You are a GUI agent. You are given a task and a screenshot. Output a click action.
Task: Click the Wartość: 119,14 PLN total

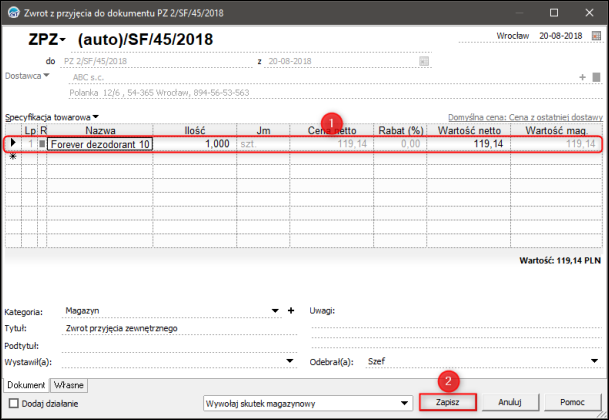(560, 261)
